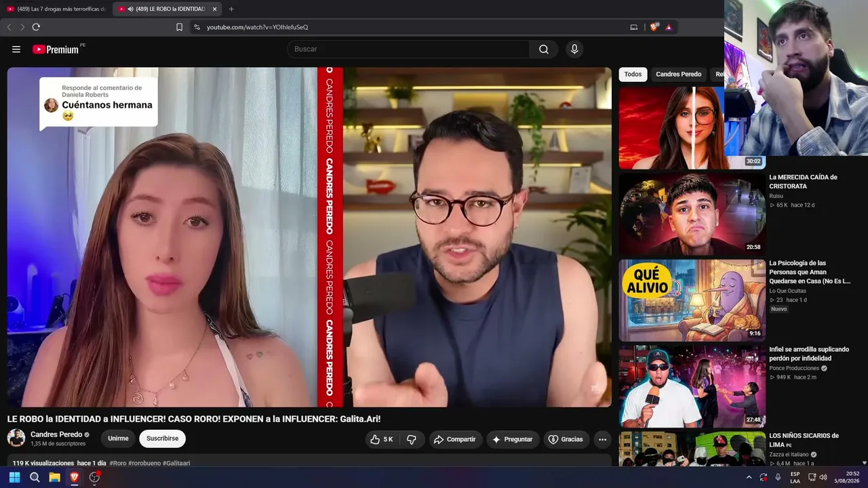Open site settings icon in address bar
The width and height of the screenshot is (868, 488).
coord(197,27)
